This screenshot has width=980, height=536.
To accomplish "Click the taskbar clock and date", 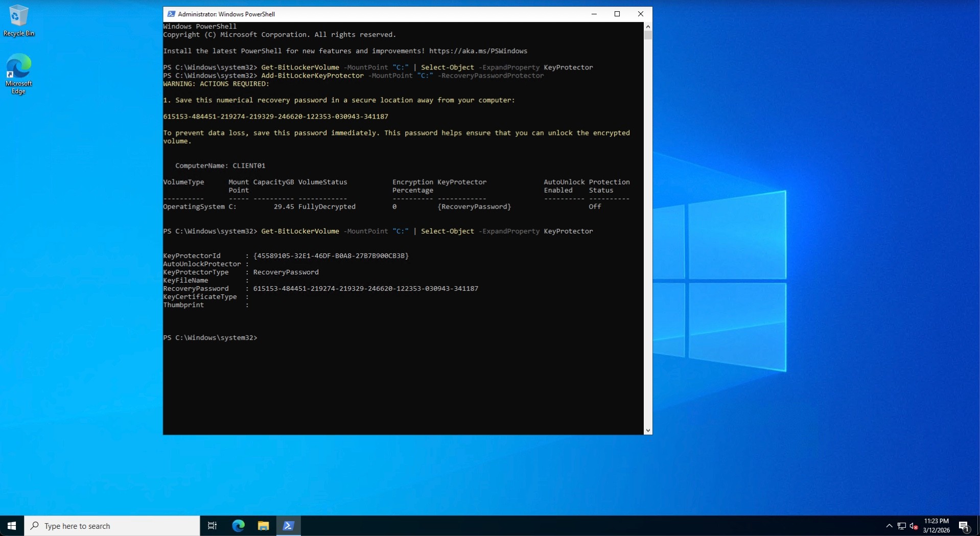I will (936, 526).
